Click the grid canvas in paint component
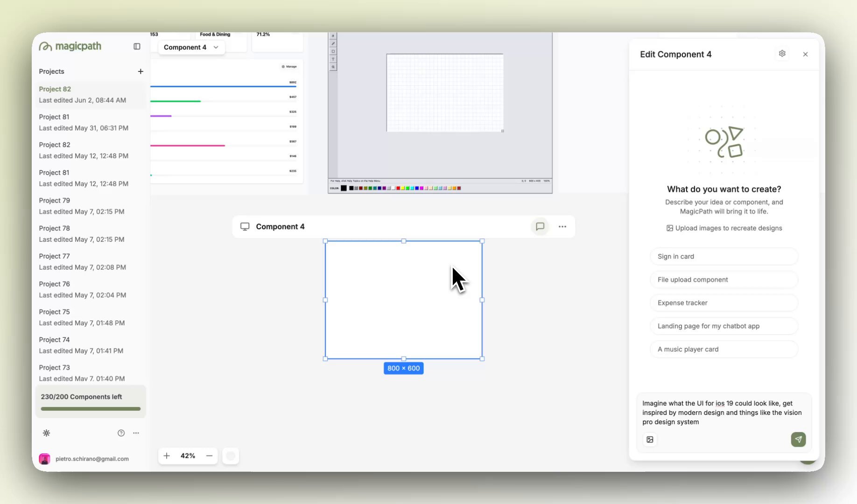 coord(445,93)
